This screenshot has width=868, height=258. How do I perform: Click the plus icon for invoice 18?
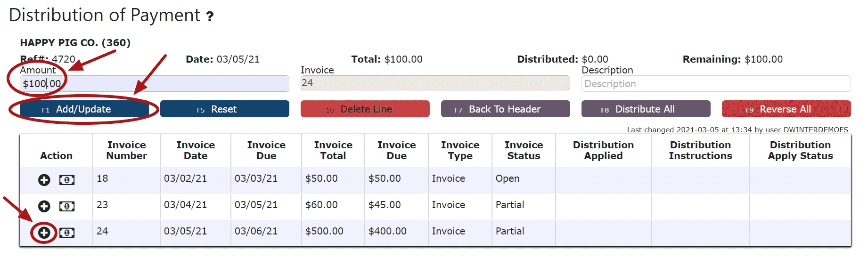[x=44, y=180]
